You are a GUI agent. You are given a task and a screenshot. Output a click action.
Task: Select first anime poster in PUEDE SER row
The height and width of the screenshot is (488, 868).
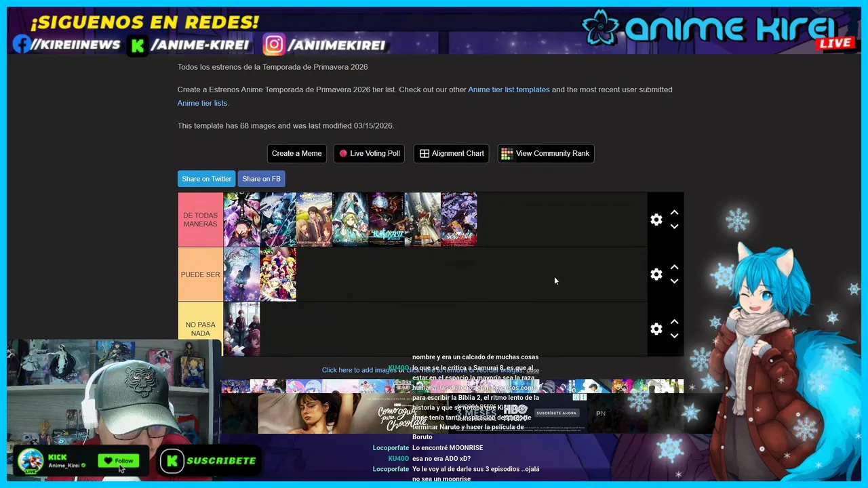tap(241, 274)
